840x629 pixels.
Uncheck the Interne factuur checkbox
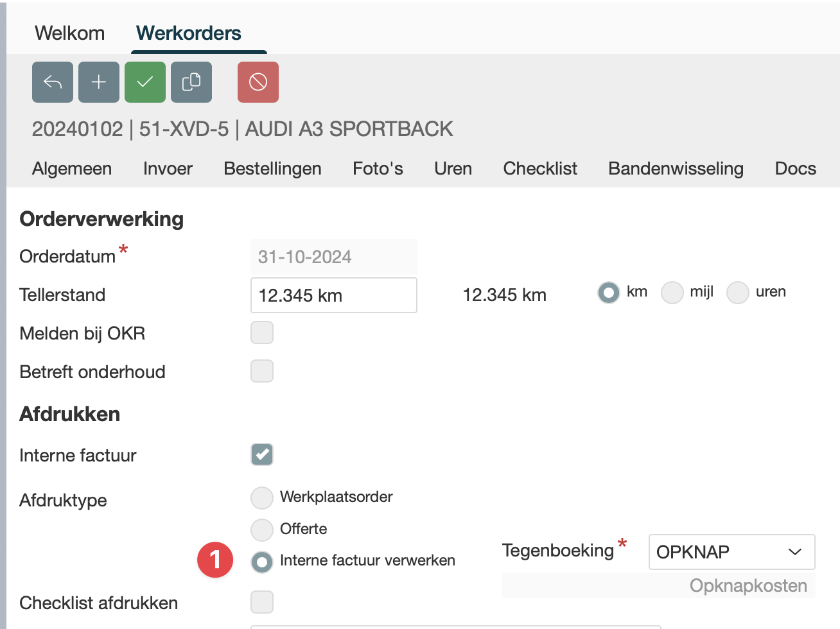coord(262,454)
